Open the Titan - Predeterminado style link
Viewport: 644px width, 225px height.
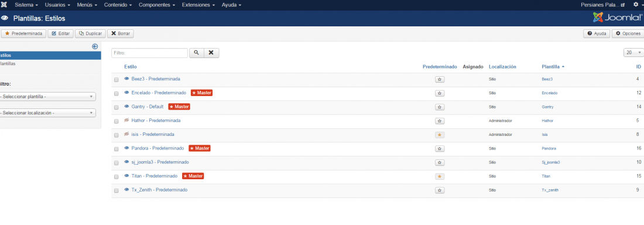[x=155, y=176]
